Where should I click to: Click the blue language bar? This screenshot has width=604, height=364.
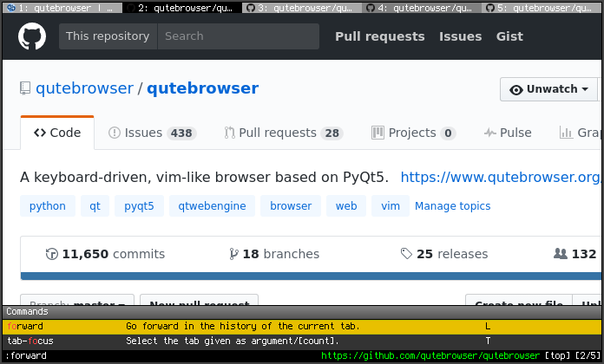[x=311, y=276]
